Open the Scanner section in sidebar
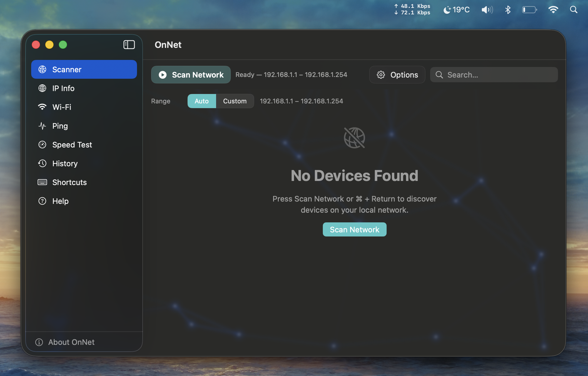This screenshot has height=376, width=588. pyautogui.click(x=84, y=69)
